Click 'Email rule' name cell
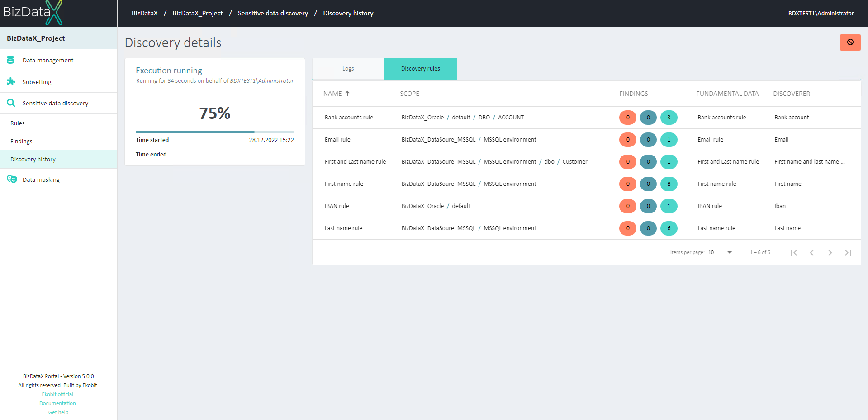The height and width of the screenshot is (420, 868). (x=337, y=139)
